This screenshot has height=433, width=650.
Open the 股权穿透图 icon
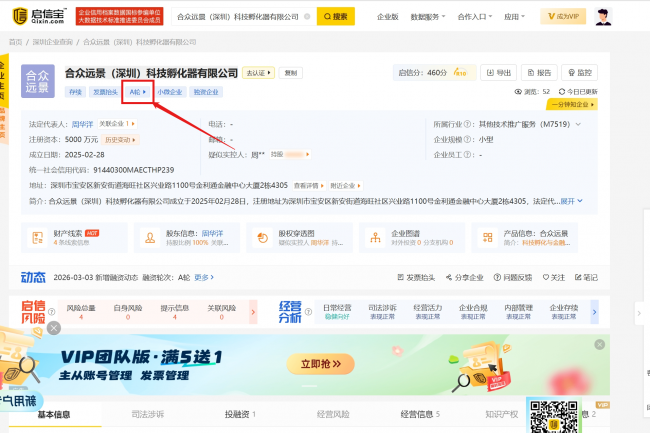tap(262, 238)
